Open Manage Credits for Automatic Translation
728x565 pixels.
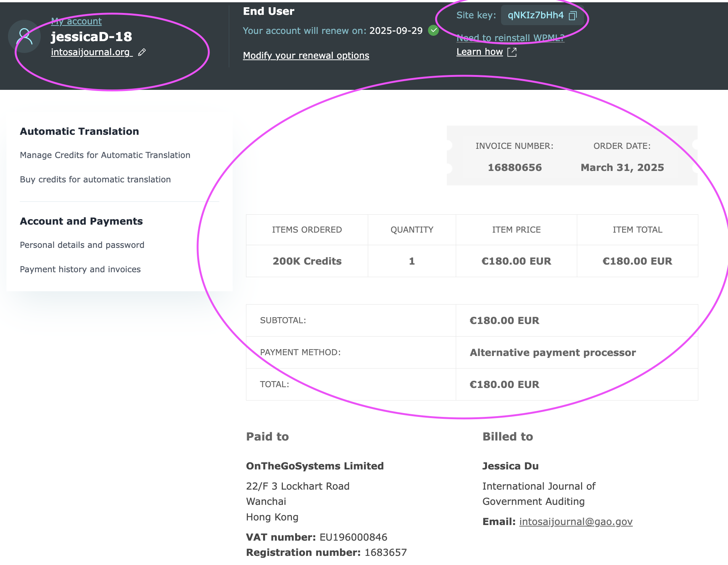click(105, 155)
